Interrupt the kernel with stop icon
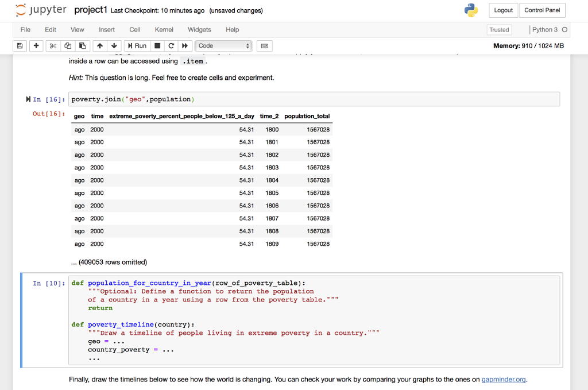This screenshot has width=588, height=390. click(x=157, y=46)
